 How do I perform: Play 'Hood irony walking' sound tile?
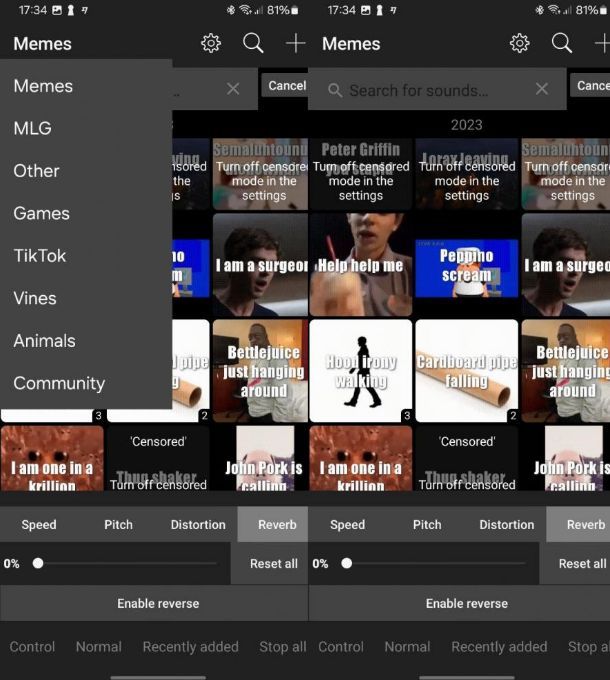361,371
